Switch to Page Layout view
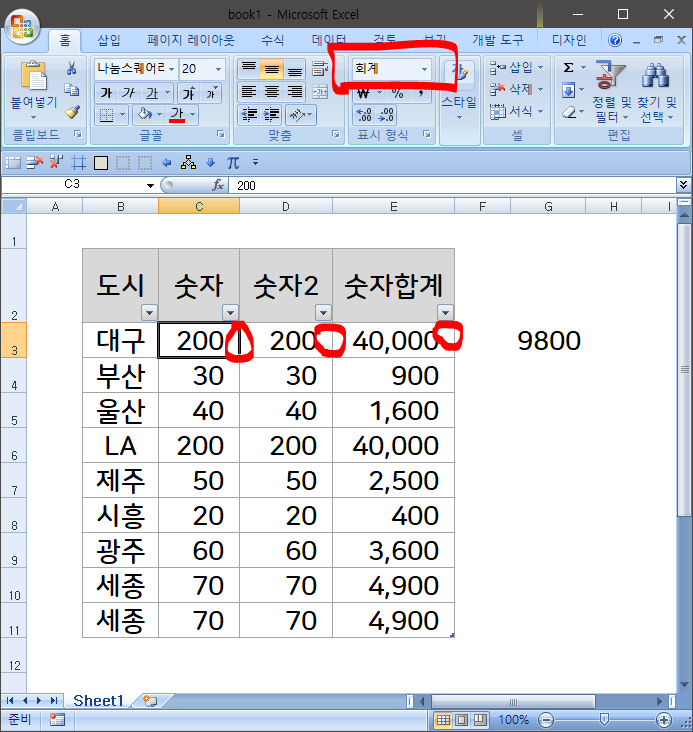Viewport: 693px width, 732px height. pos(461,719)
